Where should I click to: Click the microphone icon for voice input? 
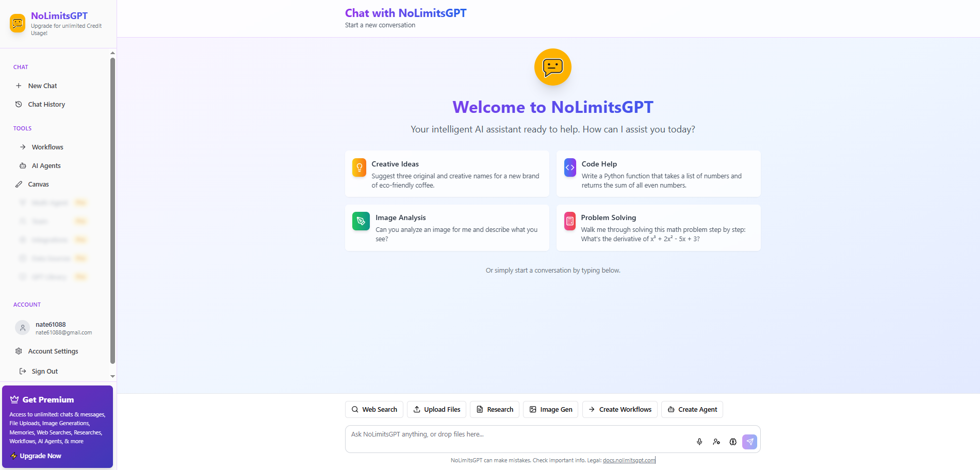click(700, 442)
